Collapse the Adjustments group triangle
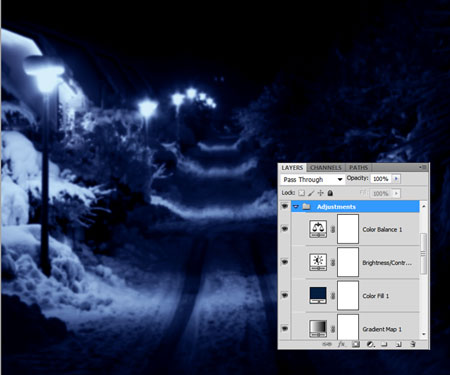Screen dimensions: 450x375 (x=296, y=207)
